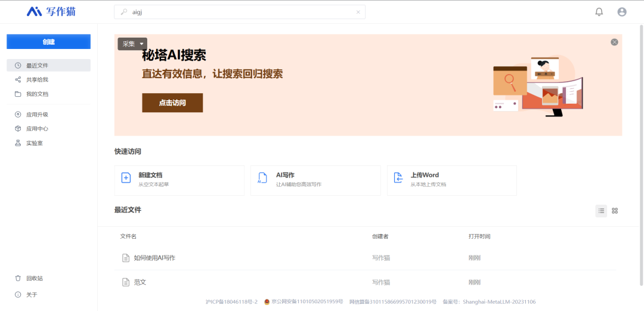
Task: Switch to list view
Action: (601, 211)
